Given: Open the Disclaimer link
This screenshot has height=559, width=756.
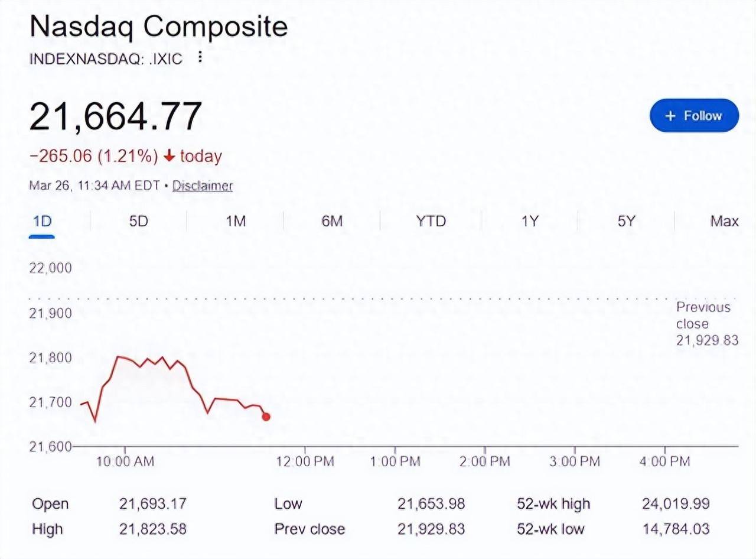Looking at the screenshot, I should [203, 186].
